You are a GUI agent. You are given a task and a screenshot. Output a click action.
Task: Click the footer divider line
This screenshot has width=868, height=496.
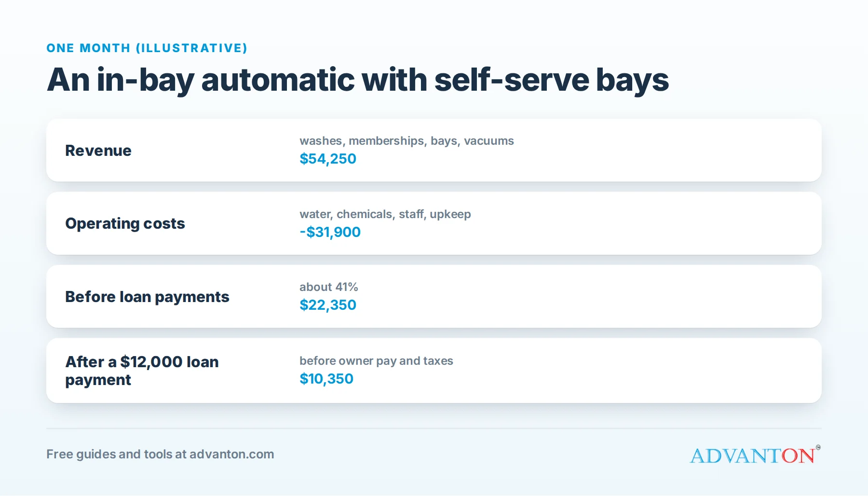(434, 428)
